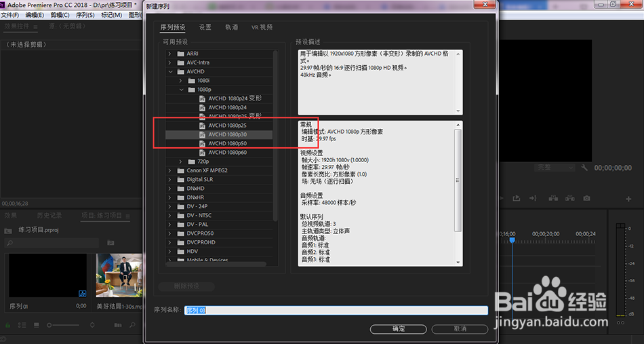Click the AVCHD 1080p25 preset file icon
This screenshot has height=344, width=644.
[x=202, y=126]
